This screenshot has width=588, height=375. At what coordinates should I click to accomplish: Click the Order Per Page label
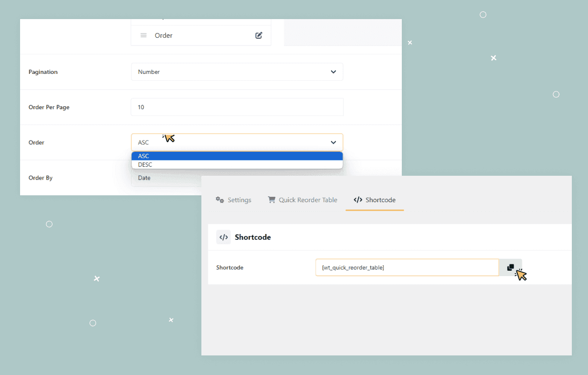pyautogui.click(x=49, y=107)
